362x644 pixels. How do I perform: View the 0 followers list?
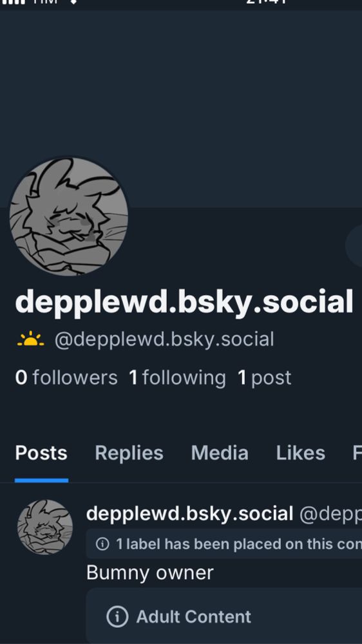pos(66,377)
